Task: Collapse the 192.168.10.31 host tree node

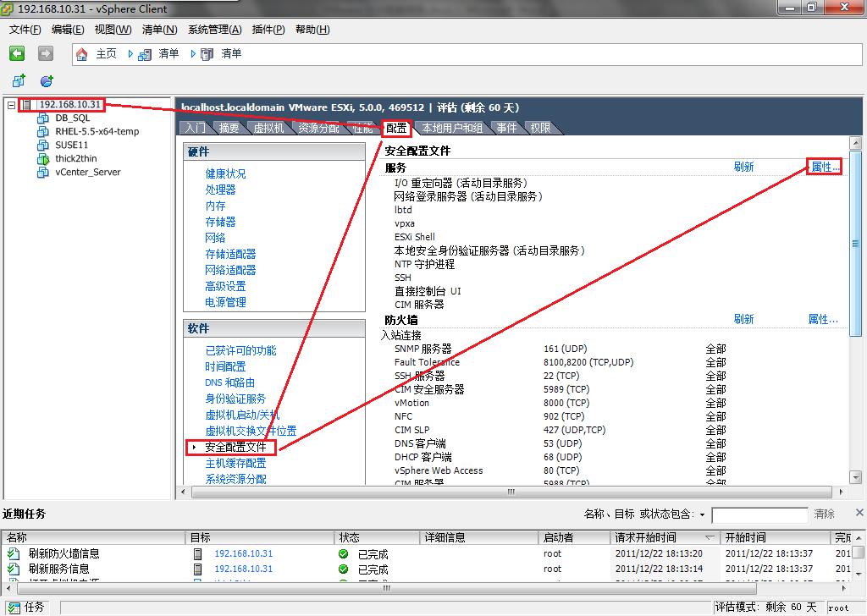Action: 11,105
